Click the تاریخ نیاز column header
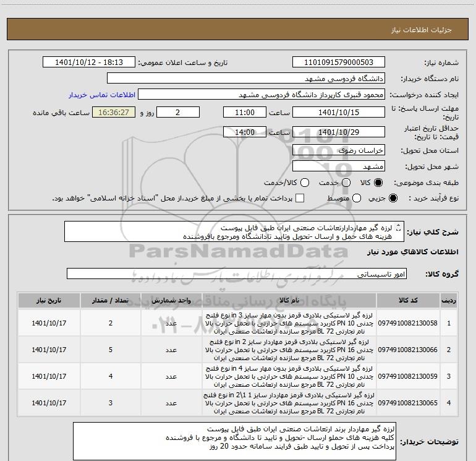This screenshot has height=461, width=476. [49, 301]
